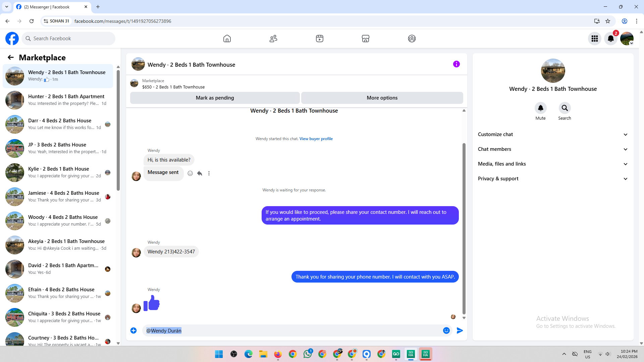This screenshot has width=644, height=362.
Task: Click the Messenger send arrow icon
Action: point(460,330)
